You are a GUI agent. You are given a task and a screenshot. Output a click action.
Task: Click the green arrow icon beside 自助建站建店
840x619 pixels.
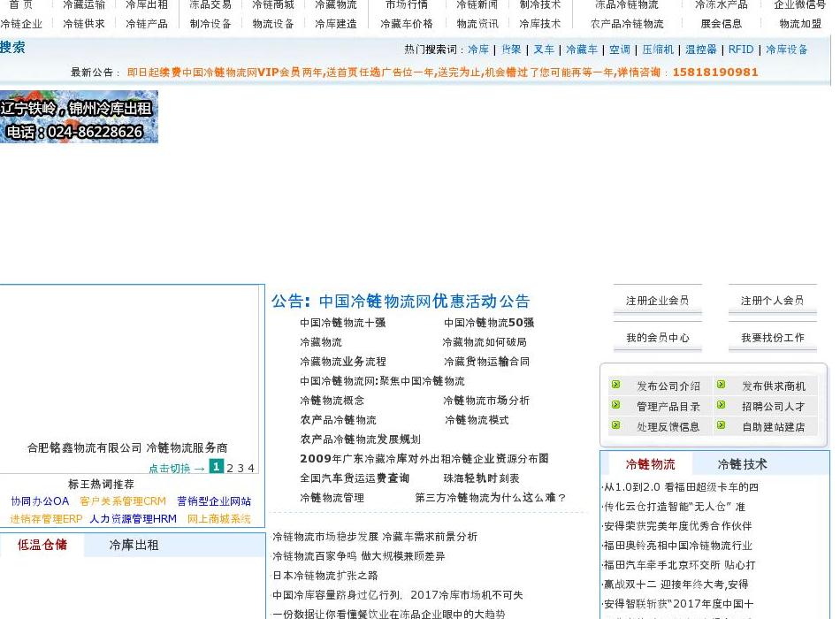coord(721,425)
